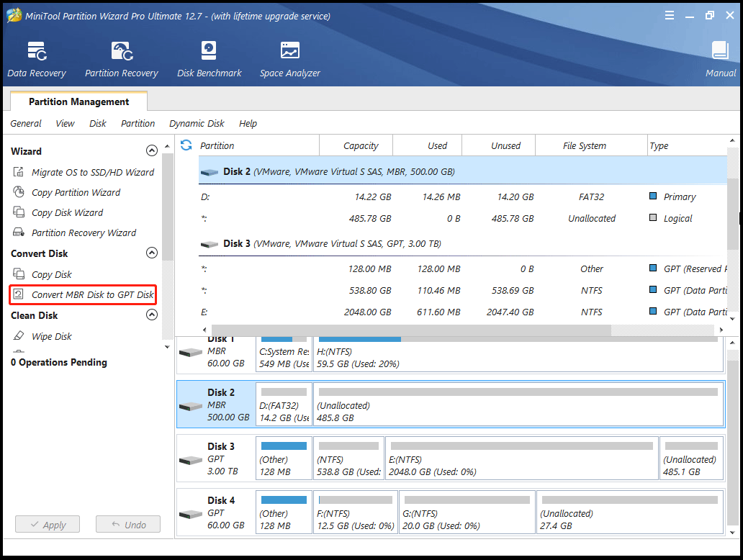Click the Copy Disk icon under Convert Disk
743x560 pixels.
pyautogui.click(x=19, y=274)
